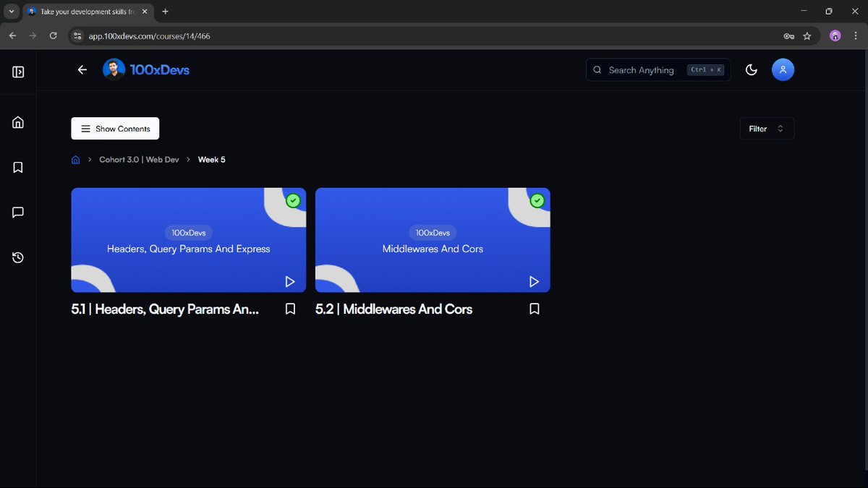Open the chat messages sidebar icon
This screenshot has height=488, width=868.
click(18, 213)
